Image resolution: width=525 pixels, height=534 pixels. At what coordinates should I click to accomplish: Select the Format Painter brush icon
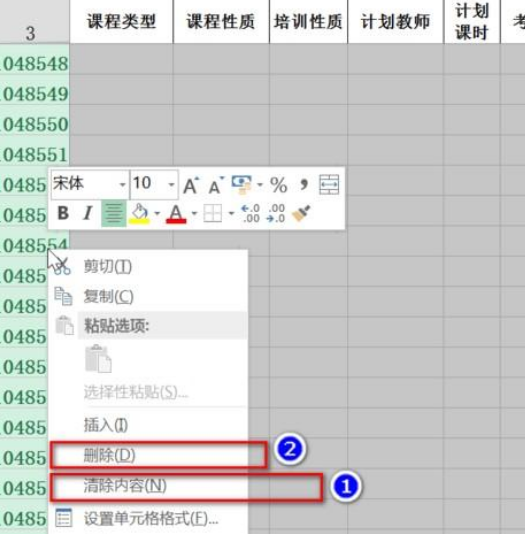(x=301, y=214)
